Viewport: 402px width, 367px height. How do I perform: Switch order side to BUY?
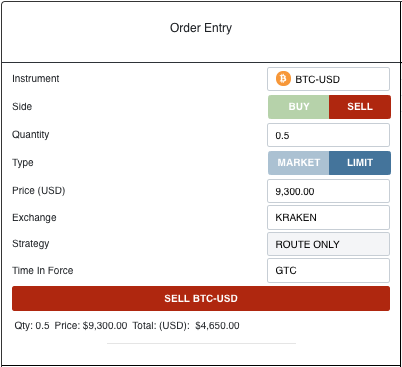coord(299,107)
